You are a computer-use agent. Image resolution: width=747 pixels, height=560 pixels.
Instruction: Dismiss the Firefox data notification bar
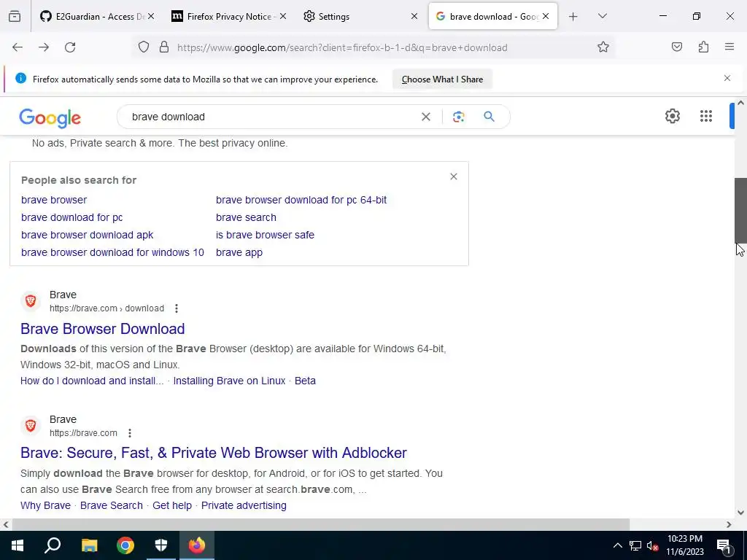pyautogui.click(x=727, y=78)
